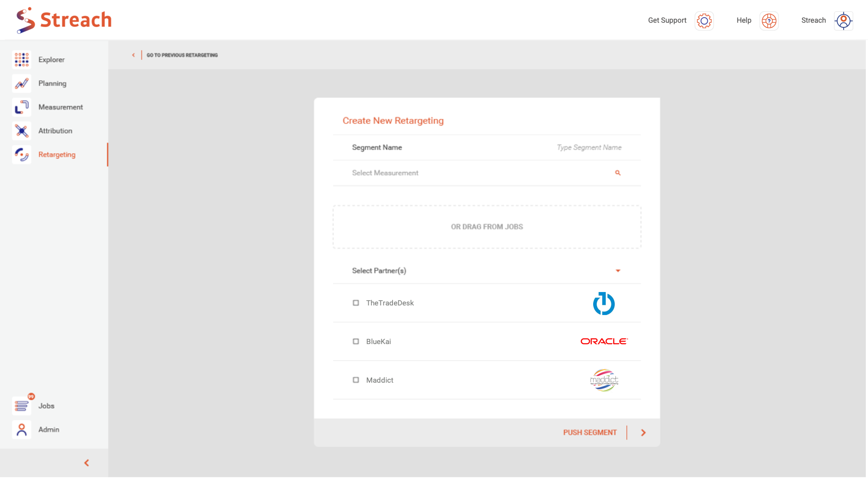Viewport: 868px width, 479px height.
Task: Open the Select Measurement search field
Action: (x=486, y=172)
